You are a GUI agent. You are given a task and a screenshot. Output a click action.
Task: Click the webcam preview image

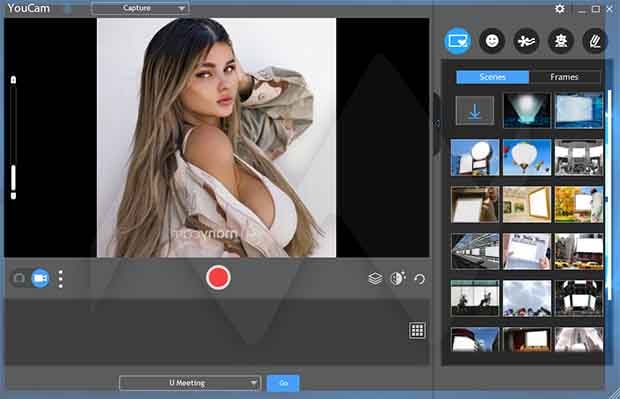(217, 137)
